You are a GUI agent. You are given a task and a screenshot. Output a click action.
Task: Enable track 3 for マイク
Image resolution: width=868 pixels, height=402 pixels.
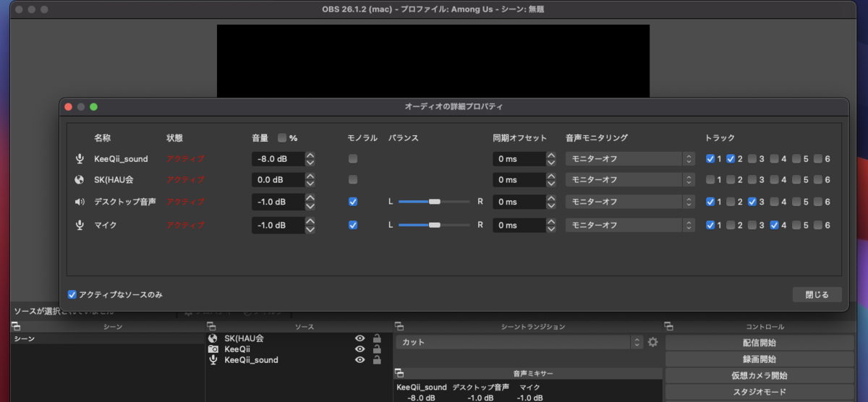[x=752, y=225]
